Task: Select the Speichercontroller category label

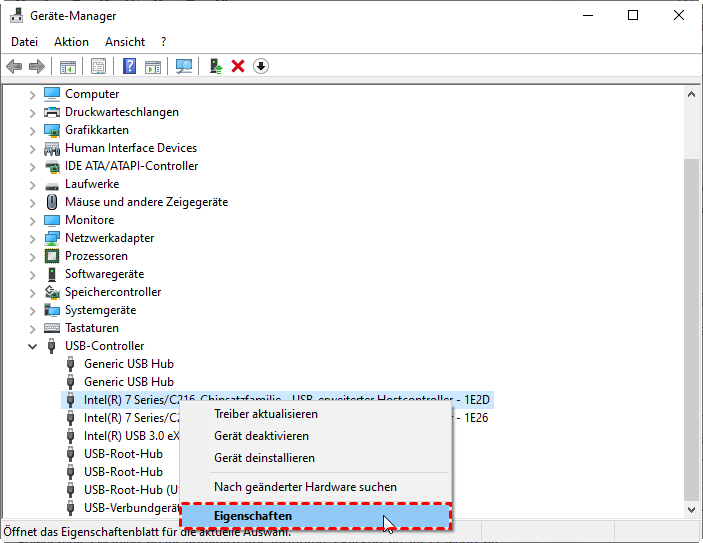Action: (x=113, y=292)
